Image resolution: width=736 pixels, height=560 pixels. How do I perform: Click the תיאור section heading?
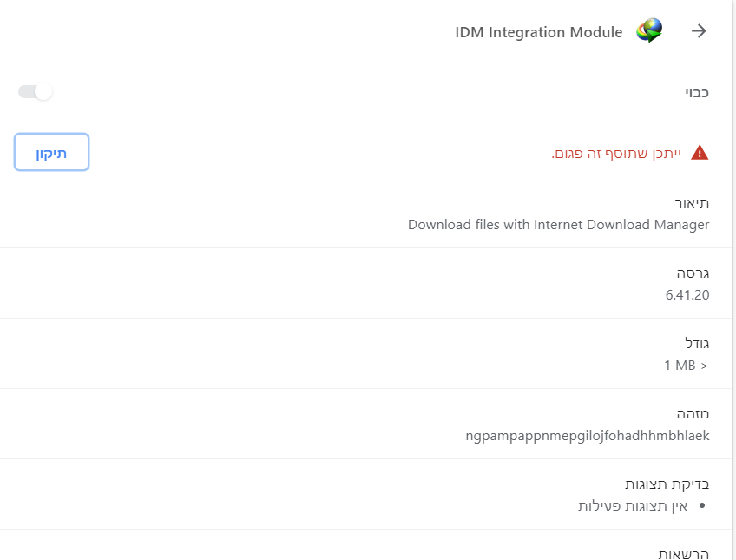(x=692, y=202)
